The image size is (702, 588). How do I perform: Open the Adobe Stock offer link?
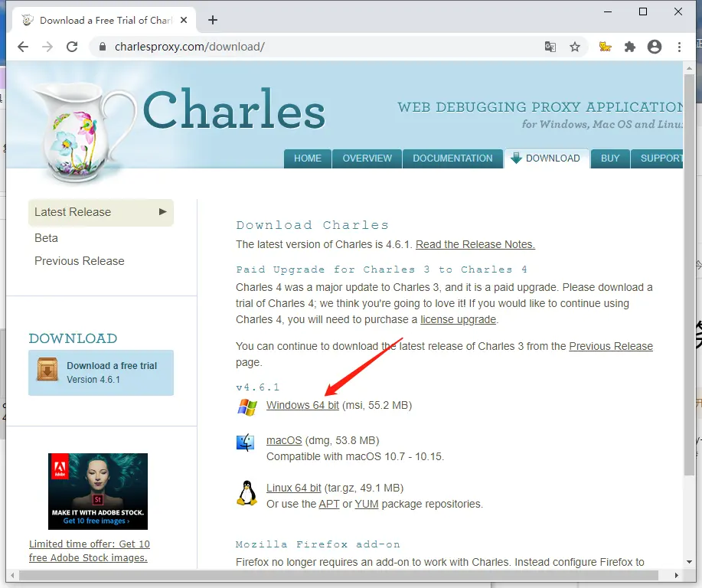click(89, 550)
